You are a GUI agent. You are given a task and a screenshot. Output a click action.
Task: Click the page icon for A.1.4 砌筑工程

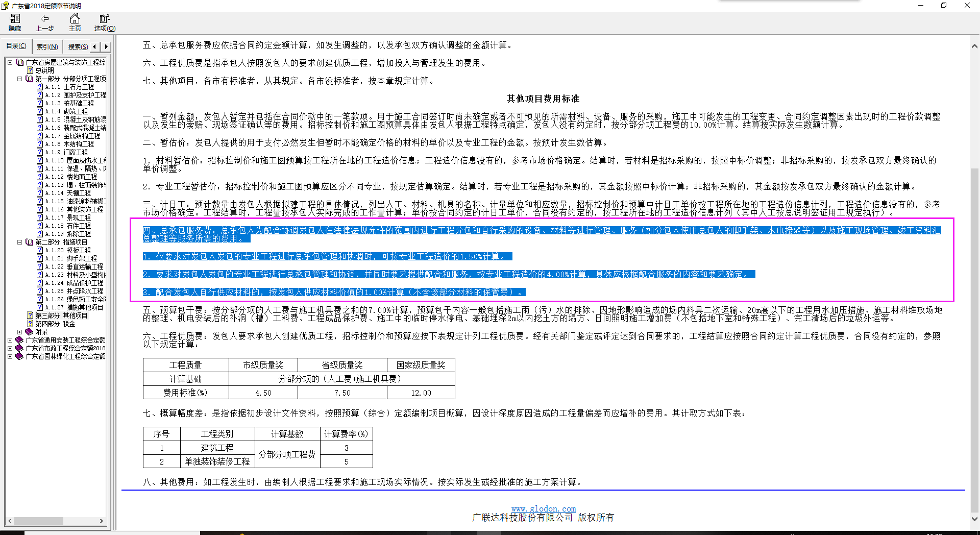pyautogui.click(x=40, y=111)
